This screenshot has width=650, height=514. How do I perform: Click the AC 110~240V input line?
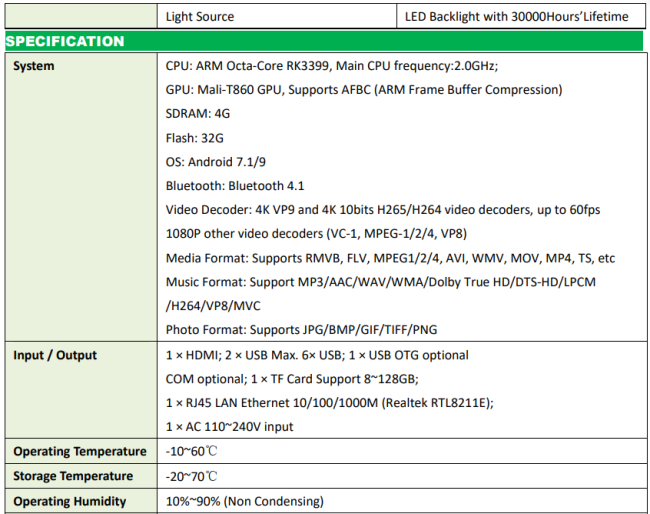(x=229, y=427)
